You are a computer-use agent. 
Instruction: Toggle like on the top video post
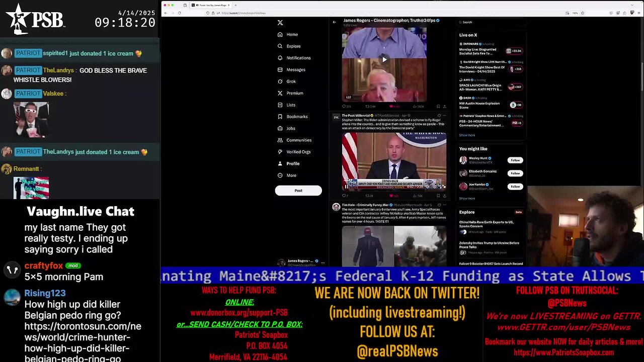394,107
